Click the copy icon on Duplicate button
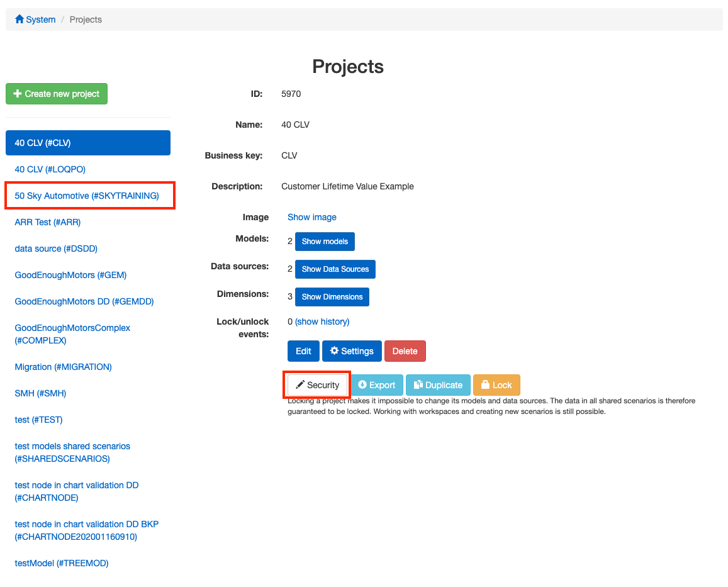The width and height of the screenshot is (728, 587). 418,385
